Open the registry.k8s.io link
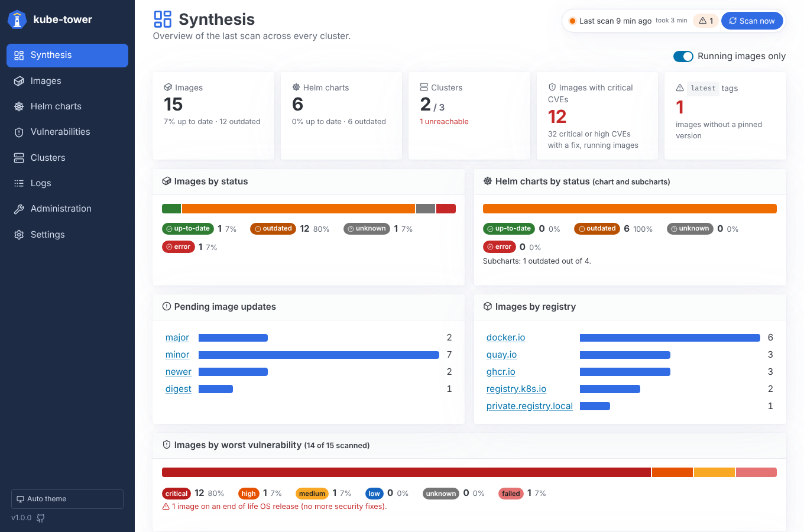This screenshot has height=532, width=804. point(516,389)
